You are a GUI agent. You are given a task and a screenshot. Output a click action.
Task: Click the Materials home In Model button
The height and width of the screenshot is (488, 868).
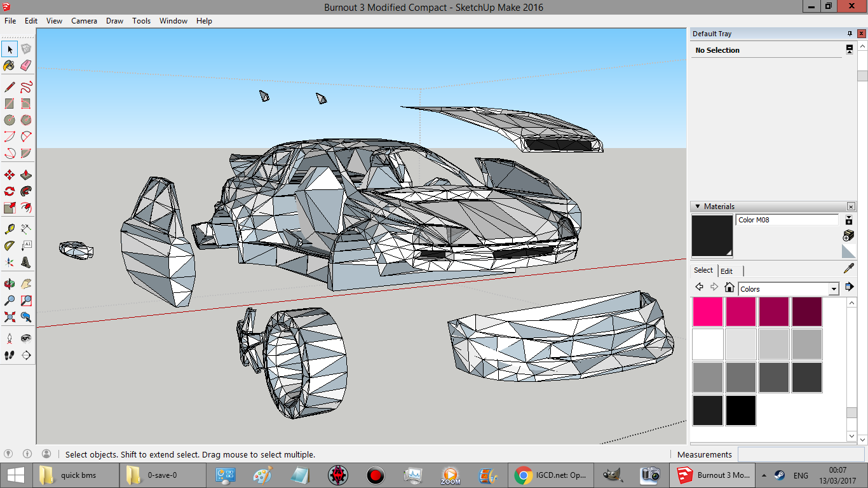729,287
